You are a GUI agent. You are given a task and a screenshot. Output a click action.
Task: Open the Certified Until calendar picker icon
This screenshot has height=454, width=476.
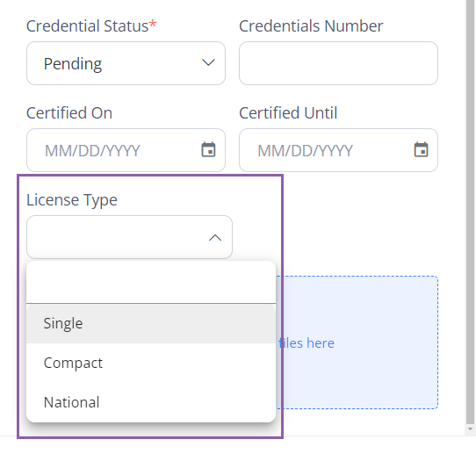[x=422, y=149]
